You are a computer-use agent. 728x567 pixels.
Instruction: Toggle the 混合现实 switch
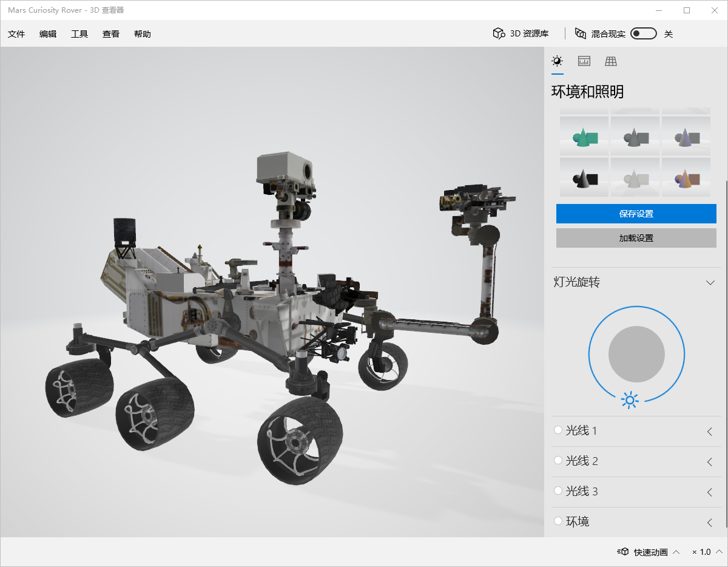click(644, 34)
